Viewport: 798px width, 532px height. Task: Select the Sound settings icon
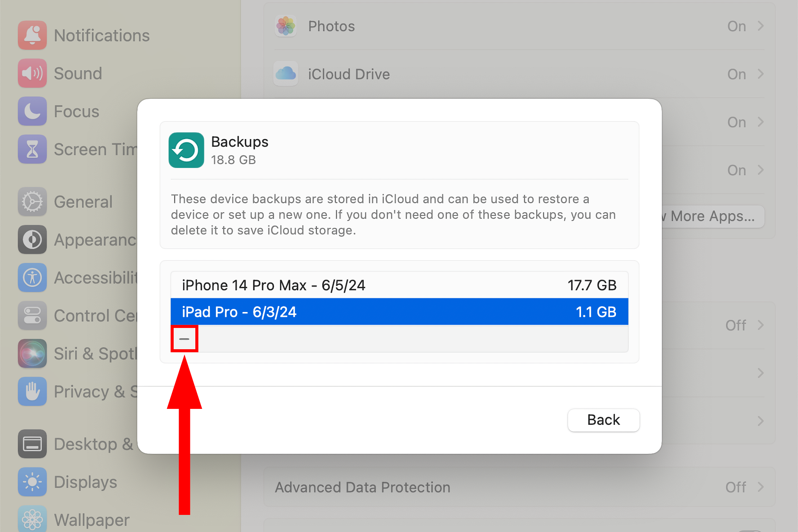32,73
